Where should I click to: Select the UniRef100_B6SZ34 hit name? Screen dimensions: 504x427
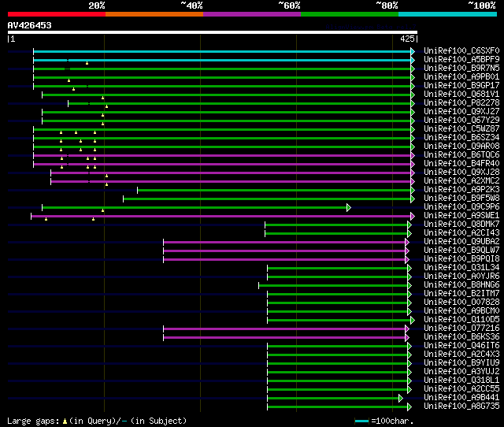point(461,138)
